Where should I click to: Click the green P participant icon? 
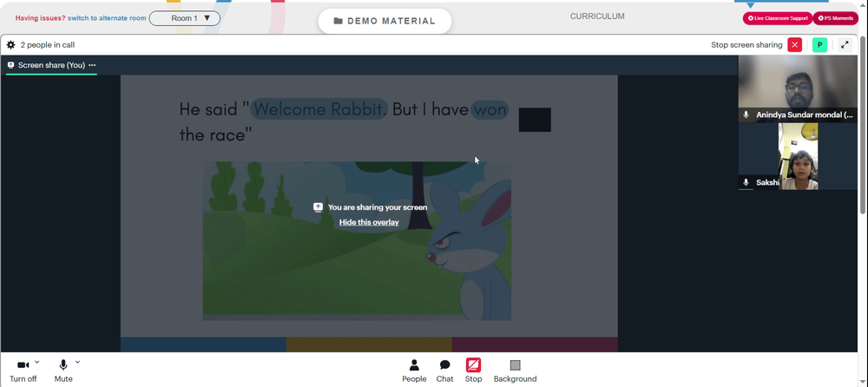click(820, 45)
